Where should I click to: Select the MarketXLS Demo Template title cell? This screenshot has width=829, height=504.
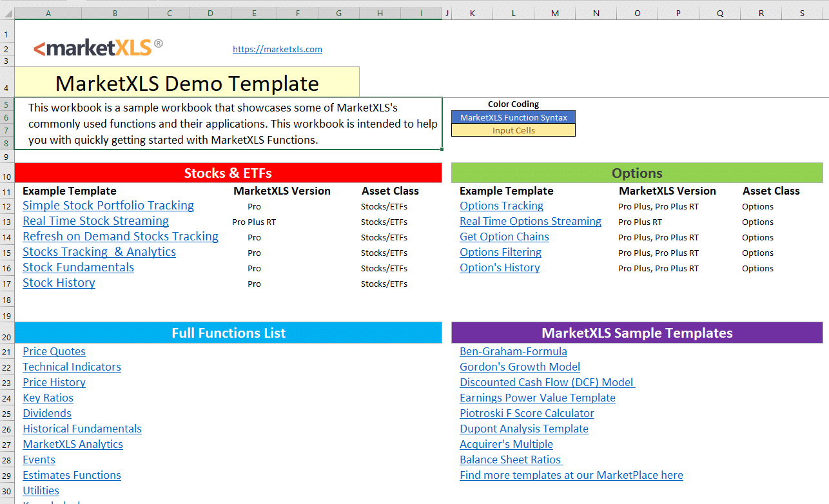[187, 82]
